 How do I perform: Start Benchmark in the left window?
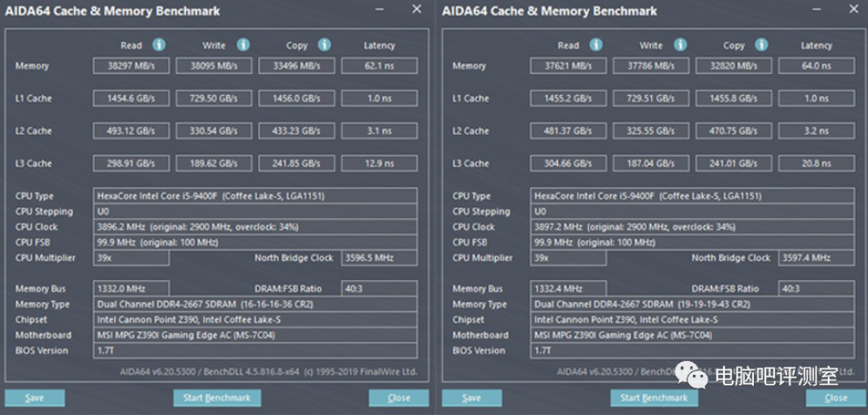(x=217, y=398)
